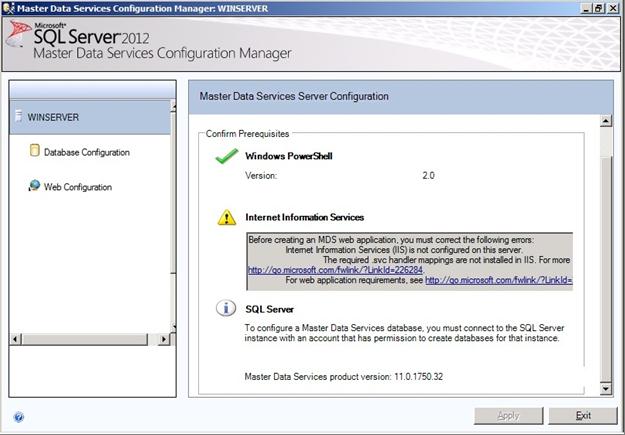Open the web application requirements link

tap(499, 280)
